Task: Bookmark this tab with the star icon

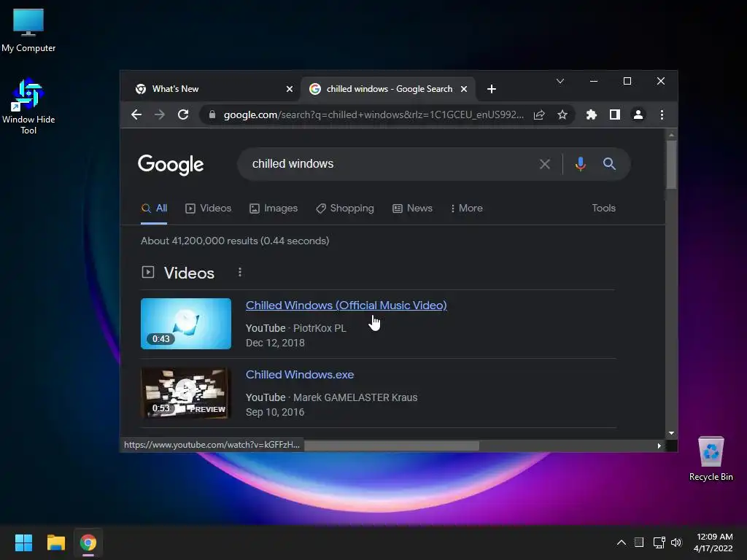Action: click(x=562, y=114)
